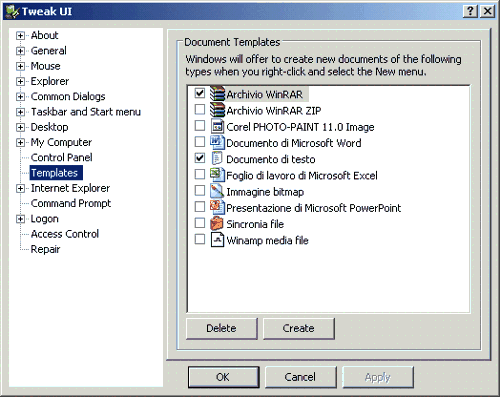The height and width of the screenshot is (397, 500).
Task: Enable the Archivio WinRAR ZIP checkbox
Action: [x=200, y=109]
